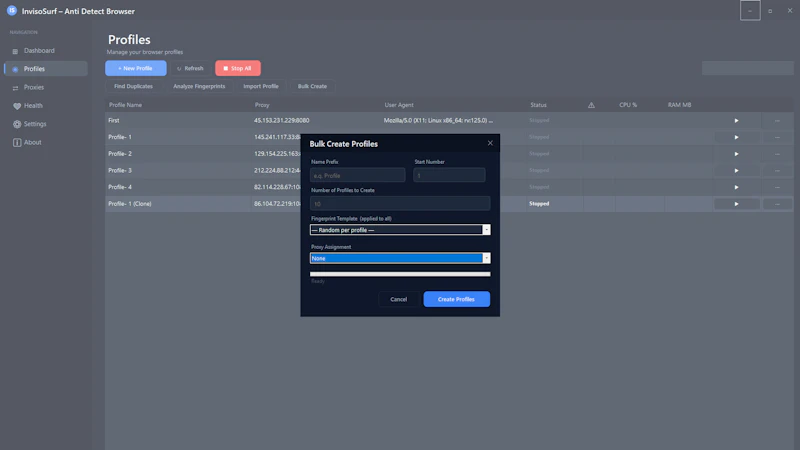Launch Profile- 4 with its play button
The image size is (800, 450).
pos(736,187)
